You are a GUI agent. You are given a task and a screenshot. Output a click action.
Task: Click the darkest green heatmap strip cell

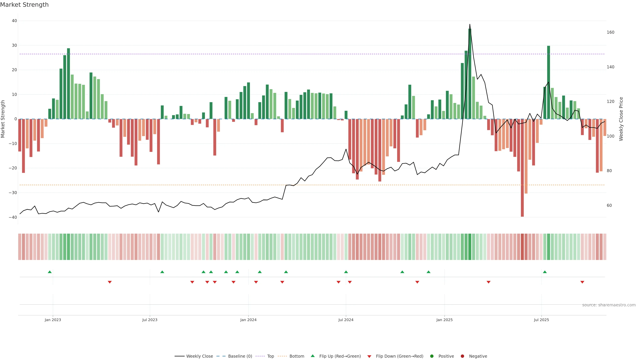pos(470,247)
